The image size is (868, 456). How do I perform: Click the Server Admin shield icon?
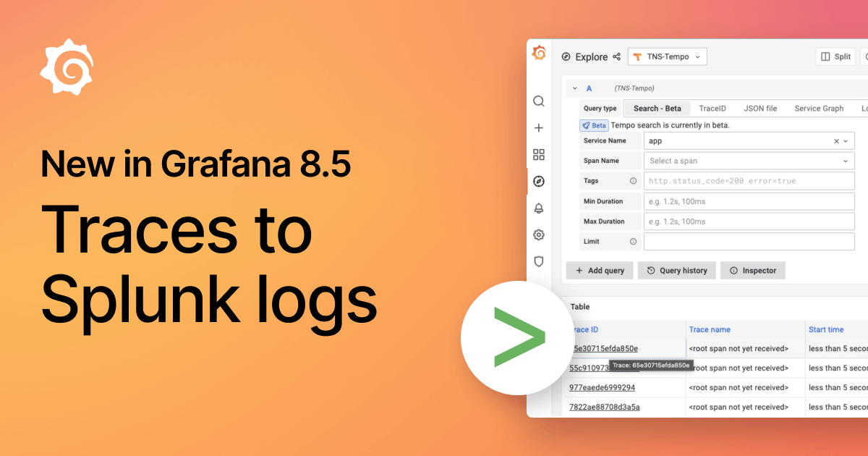point(538,261)
